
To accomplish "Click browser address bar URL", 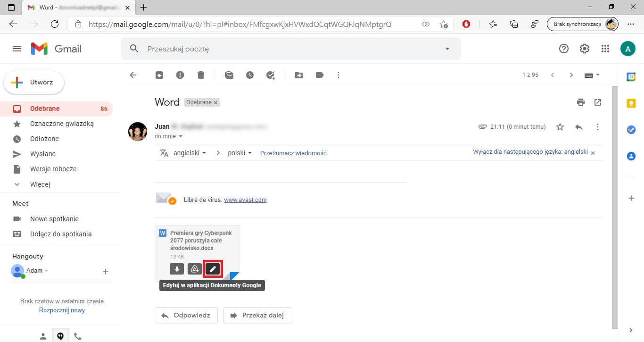I will [x=240, y=24].
